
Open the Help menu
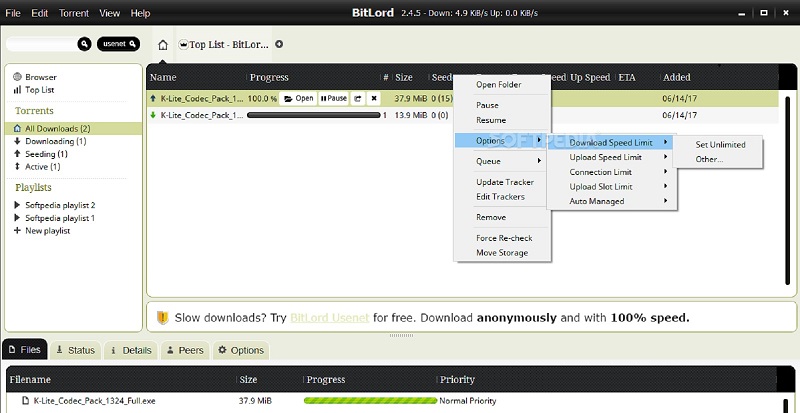(x=140, y=13)
